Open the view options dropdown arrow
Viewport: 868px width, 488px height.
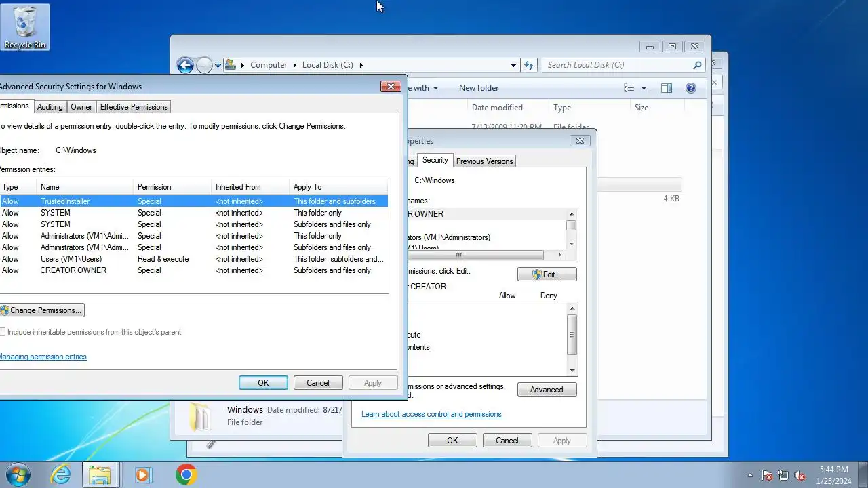coord(644,88)
